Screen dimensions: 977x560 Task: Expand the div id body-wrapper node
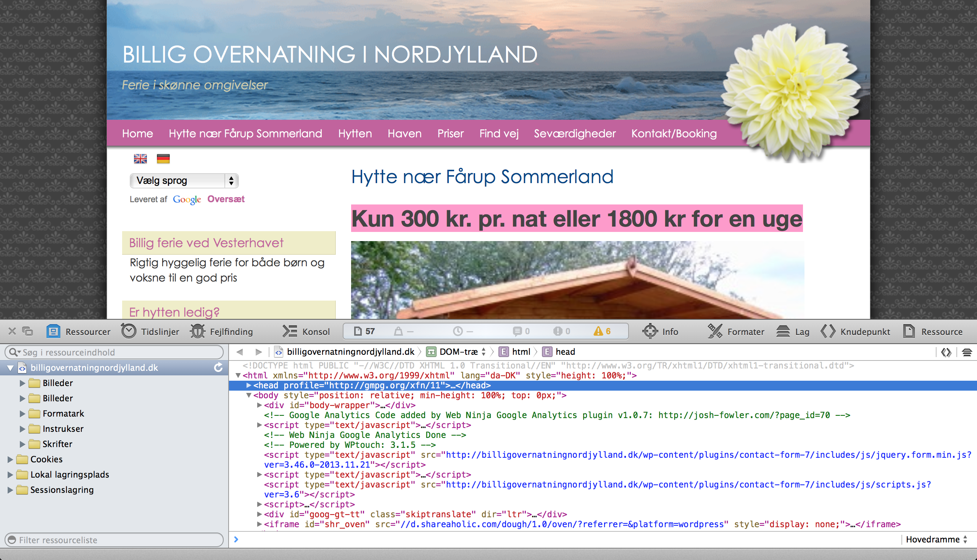260,405
